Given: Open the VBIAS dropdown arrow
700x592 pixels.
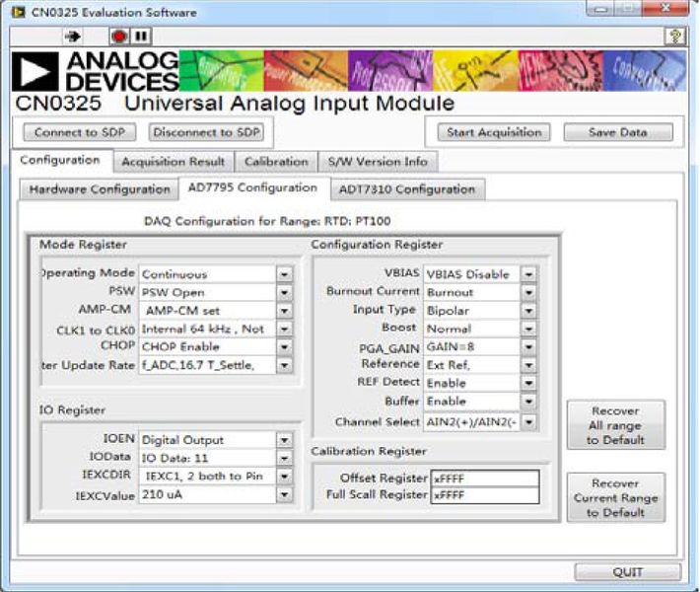Looking at the screenshot, I should [x=528, y=274].
